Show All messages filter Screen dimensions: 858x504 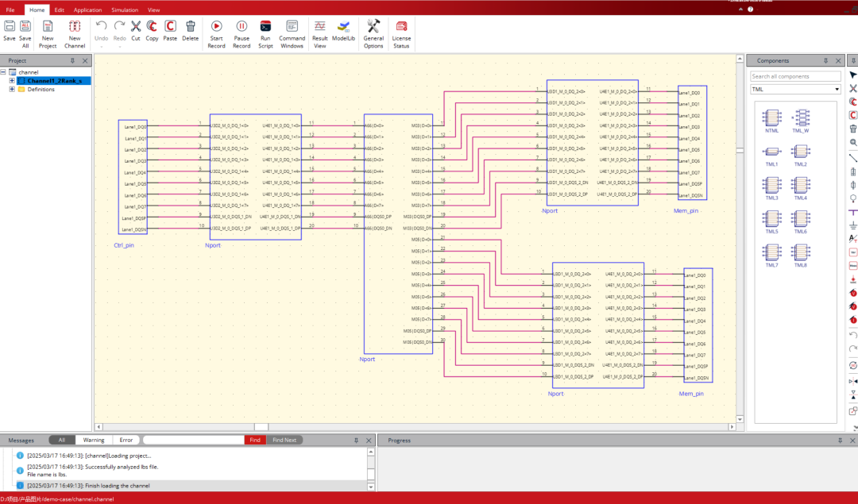(x=62, y=440)
